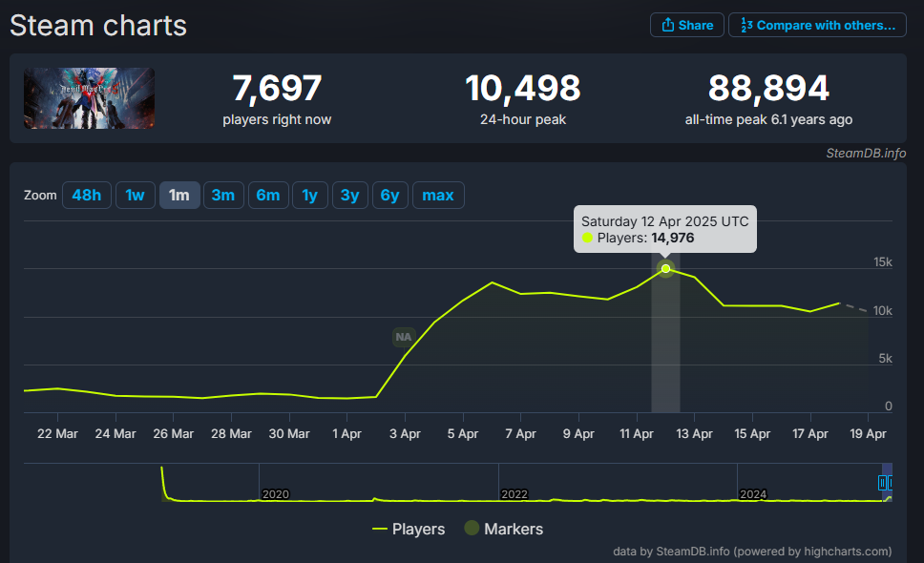Viewport: 924px width, 563px height.
Task: Click the 15 Apr axis label
Action: (x=752, y=434)
